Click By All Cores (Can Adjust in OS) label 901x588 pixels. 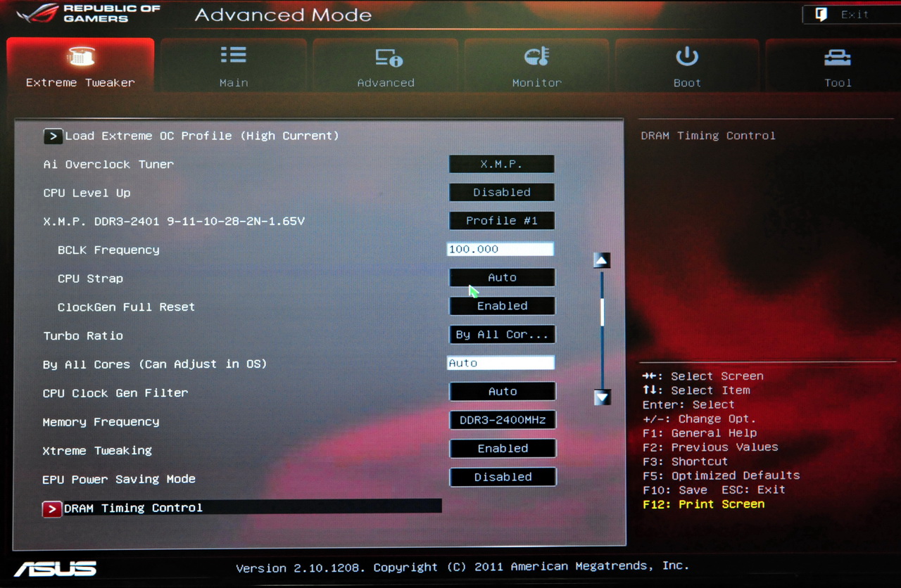click(155, 364)
